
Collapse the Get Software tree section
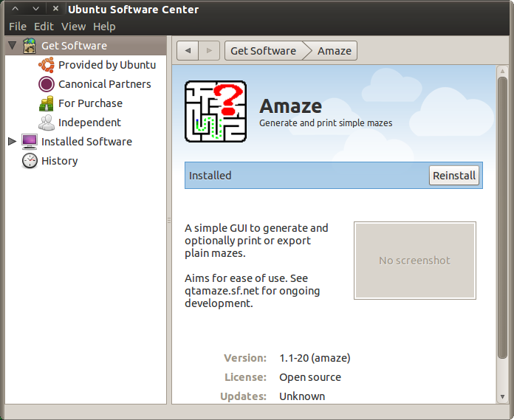pos(12,45)
